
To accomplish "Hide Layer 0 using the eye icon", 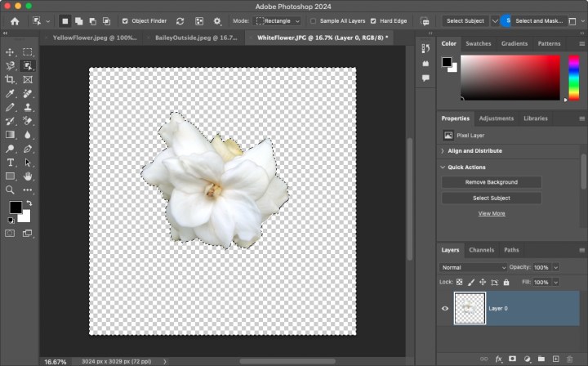I will click(x=445, y=309).
